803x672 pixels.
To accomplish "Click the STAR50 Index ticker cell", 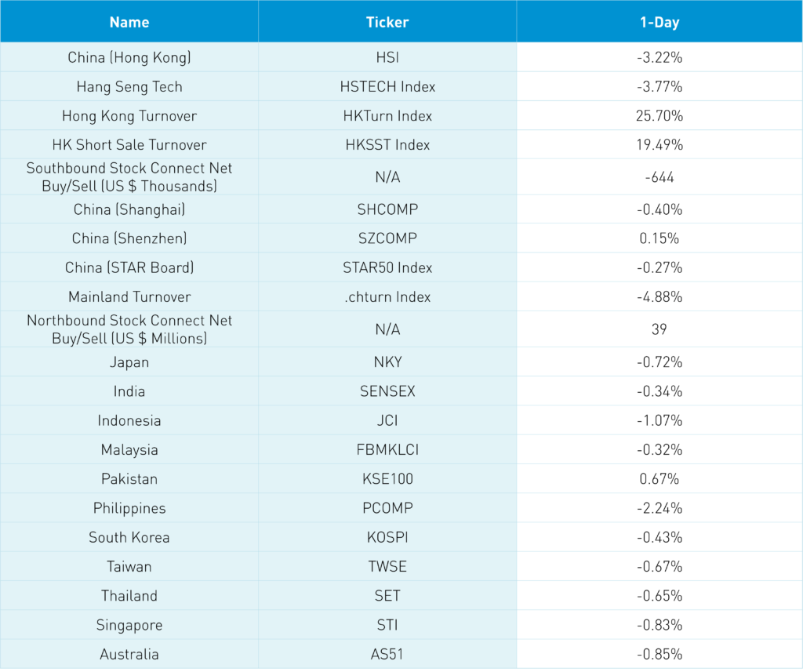I will click(387, 267).
